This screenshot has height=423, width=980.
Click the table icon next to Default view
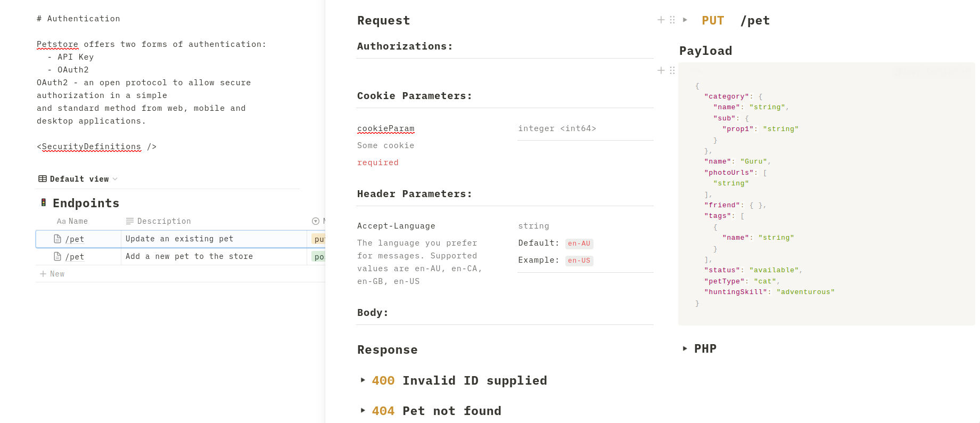point(43,179)
